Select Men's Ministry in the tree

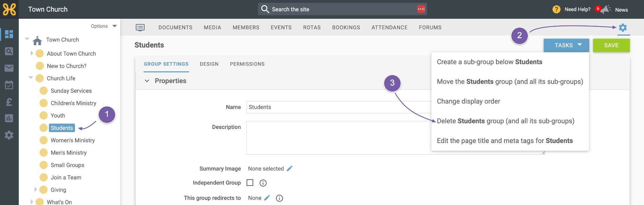pos(69,153)
